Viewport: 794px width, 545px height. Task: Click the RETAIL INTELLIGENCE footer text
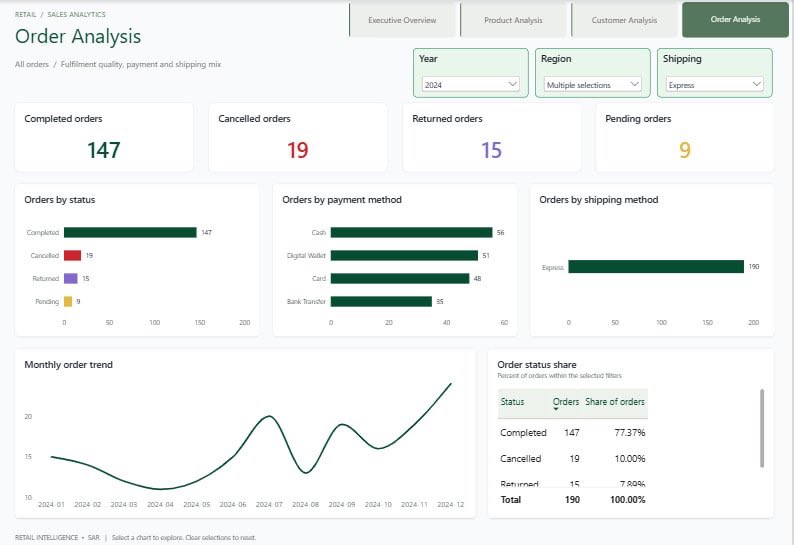click(x=46, y=537)
